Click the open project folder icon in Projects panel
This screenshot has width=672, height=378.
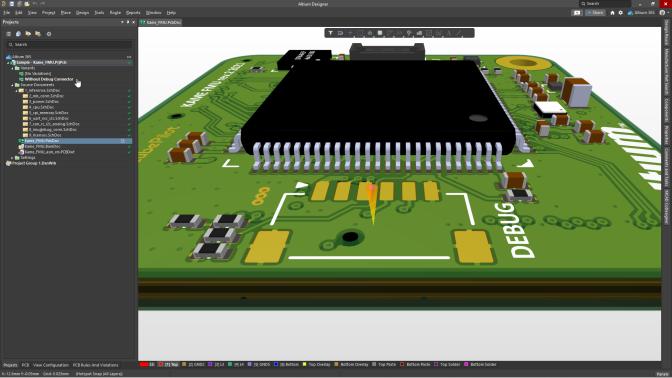point(28,34)
